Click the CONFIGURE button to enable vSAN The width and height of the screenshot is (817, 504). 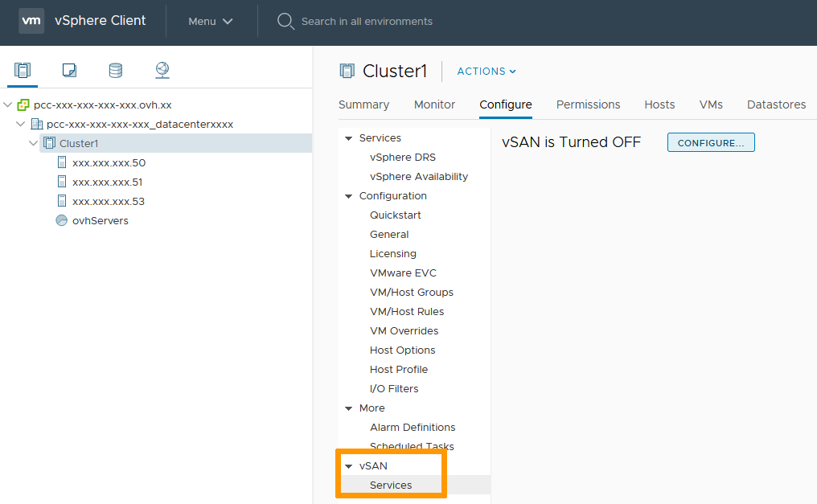point(710,142)
